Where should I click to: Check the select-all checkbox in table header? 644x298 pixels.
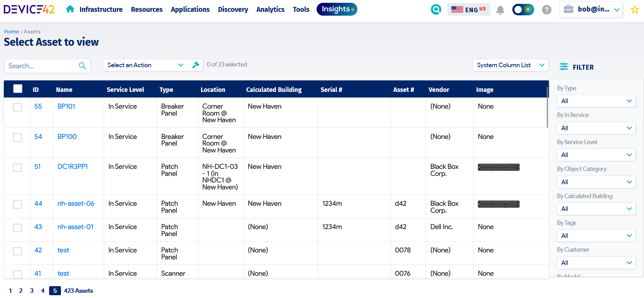[18, 89]
